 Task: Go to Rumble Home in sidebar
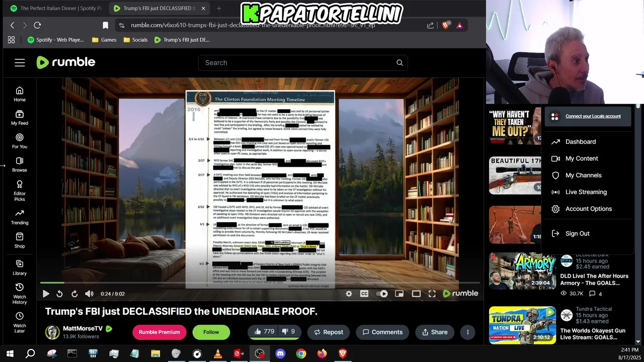pos(20,94)
